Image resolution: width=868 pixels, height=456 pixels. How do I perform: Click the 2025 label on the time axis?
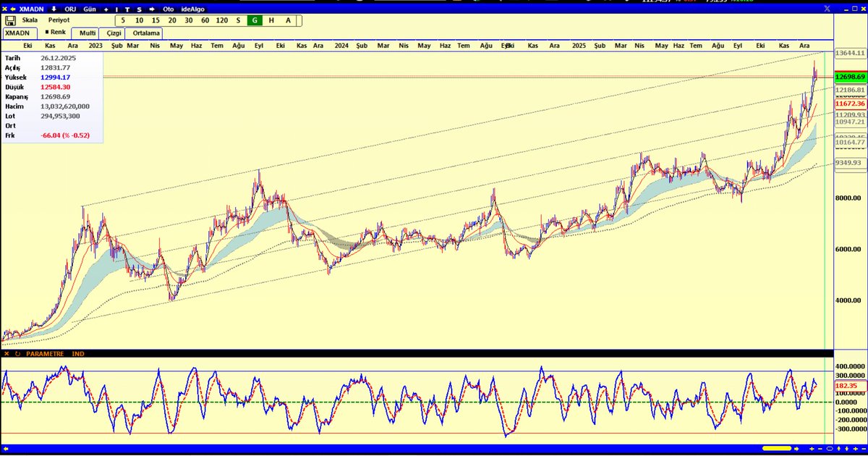pos(579,46)
